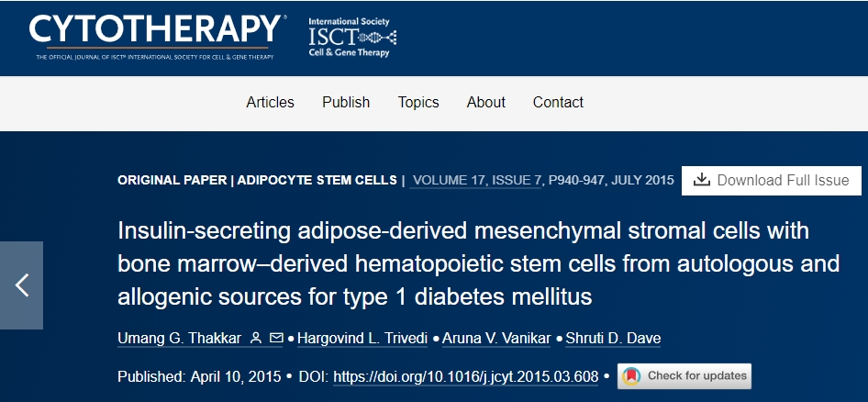Click the Check for updates bookmark icon
The image size is (868, 402).
pos(632,375)
